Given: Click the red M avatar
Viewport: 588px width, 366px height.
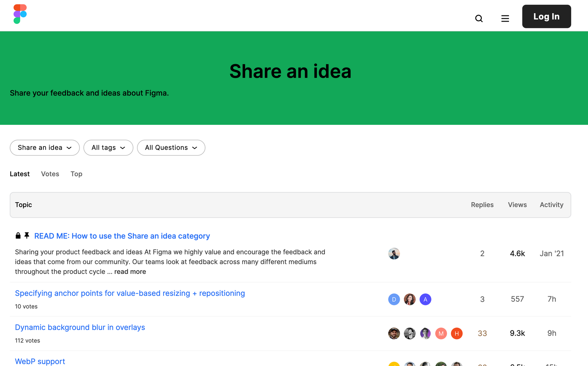Looking at the screenshot, I should (441, 333).
